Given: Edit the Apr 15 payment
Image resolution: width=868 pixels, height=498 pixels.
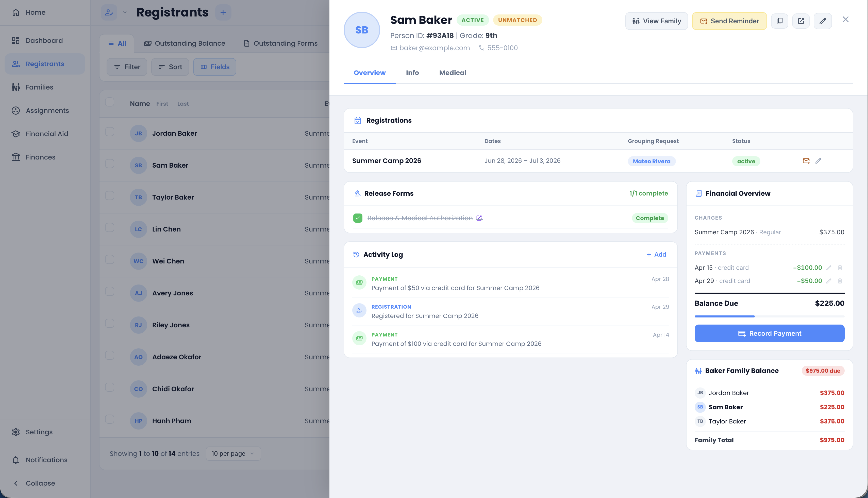Looking at the screenshot, I should coord(829,268).
